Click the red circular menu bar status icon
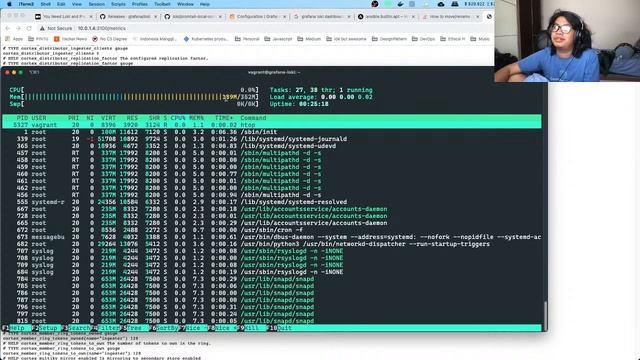This screenshot has height=360, width=640. [x=375, y=4]
